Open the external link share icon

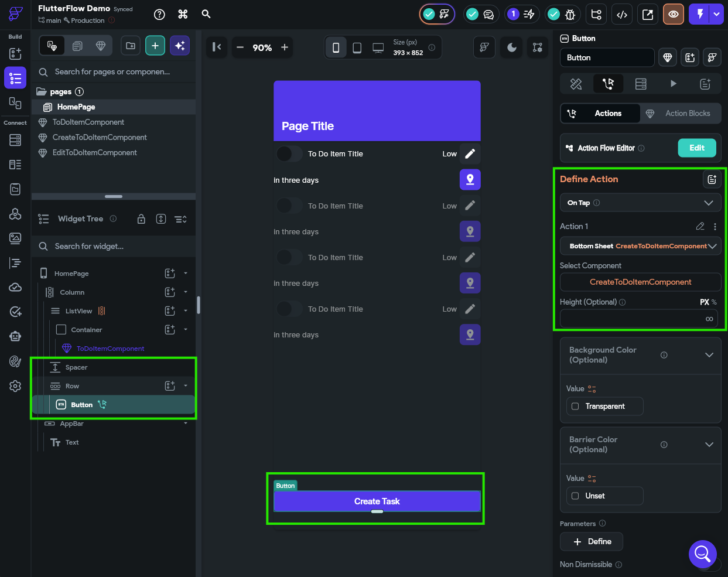click(648, 14)
